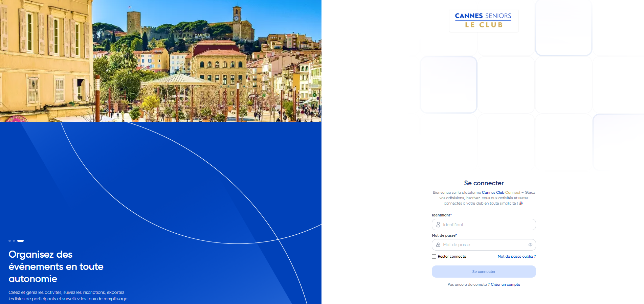Click the 'Pas encore de compte ?' text

coord(468,285)
